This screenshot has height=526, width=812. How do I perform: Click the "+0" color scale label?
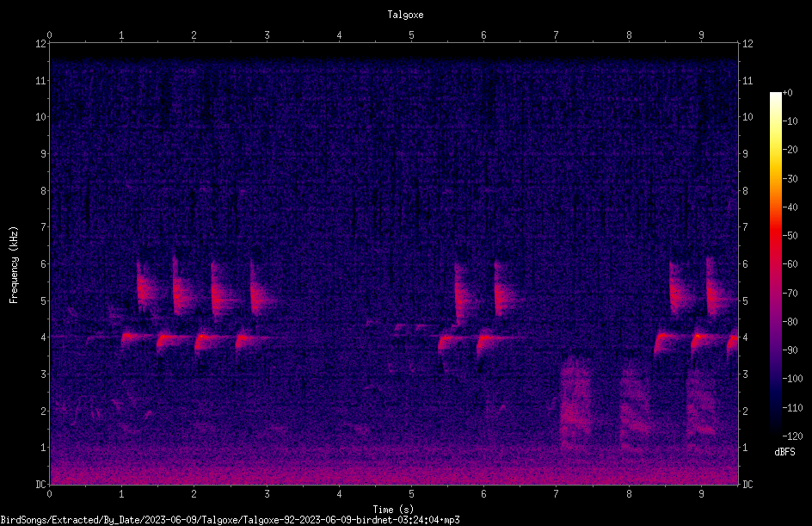click(787, 93)
